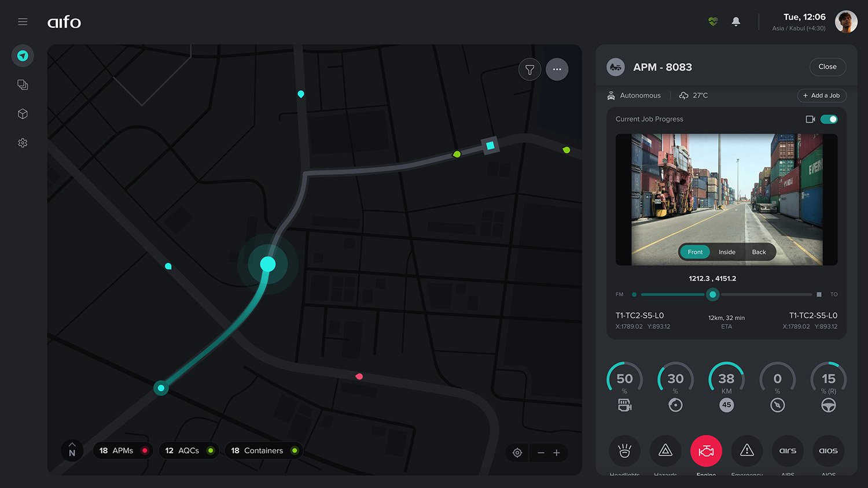
Task: Open the AIRS button
Action: click(788, 451)
